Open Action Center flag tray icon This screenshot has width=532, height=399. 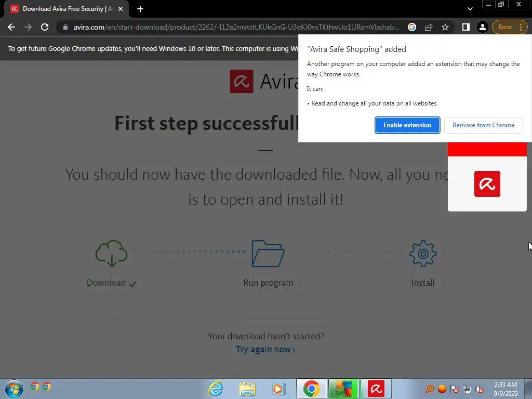click(x=455, y=389)
